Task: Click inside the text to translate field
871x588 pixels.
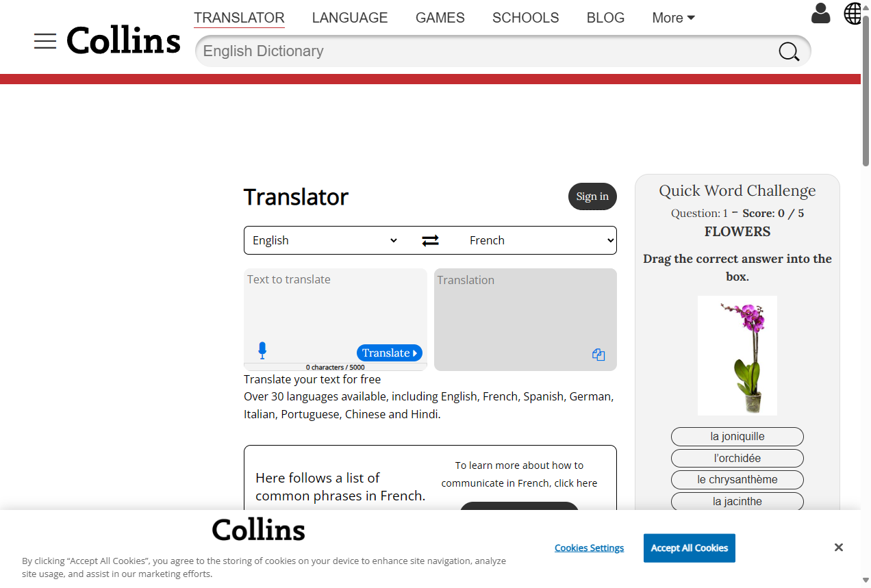Action: [335, 308]
